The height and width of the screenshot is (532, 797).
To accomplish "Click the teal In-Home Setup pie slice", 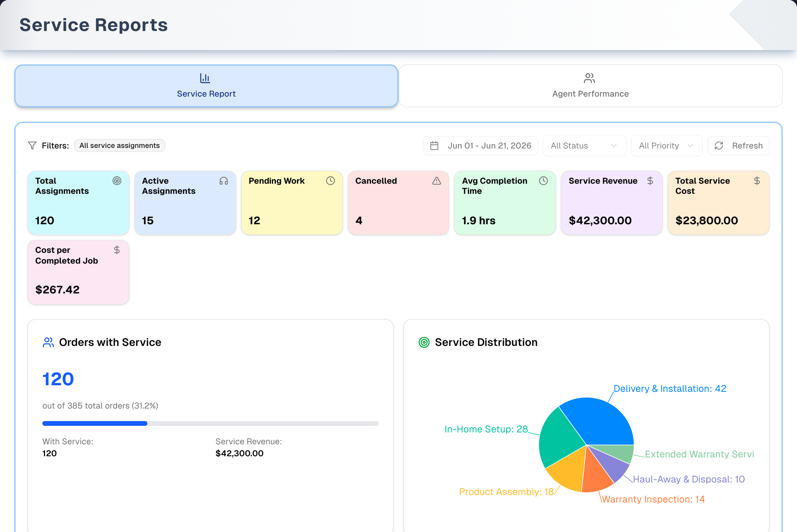I will (x=560, y=439).
